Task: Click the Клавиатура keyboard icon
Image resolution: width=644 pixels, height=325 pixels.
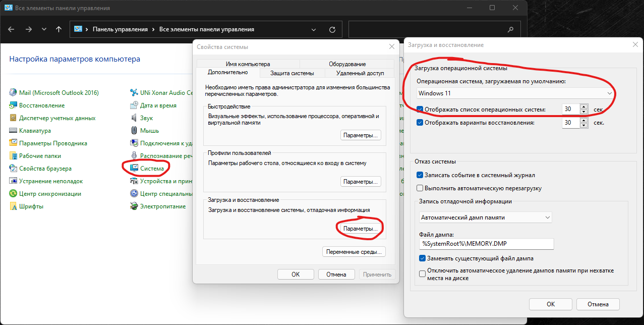Action: pyautogui.click(x=13, y=131)
